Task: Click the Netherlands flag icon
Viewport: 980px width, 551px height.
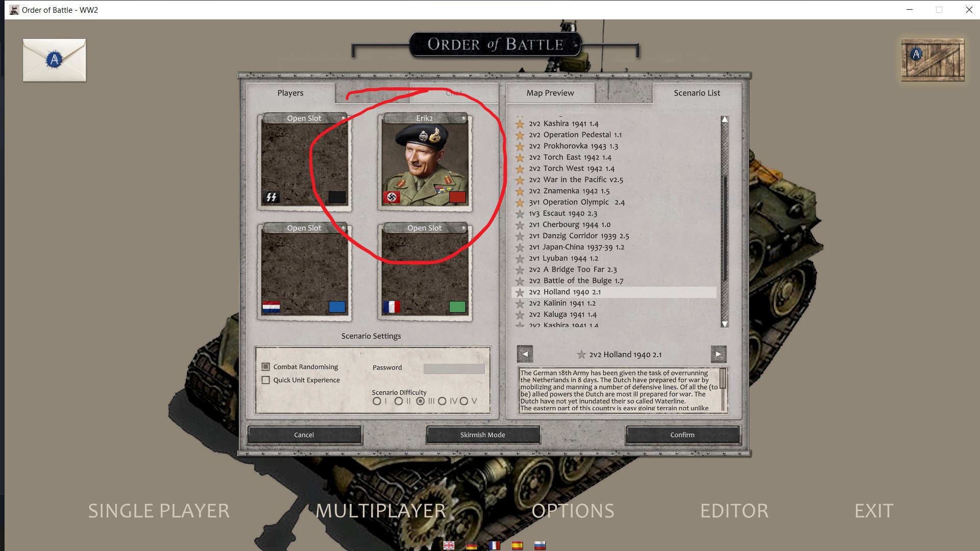Action: (x=271, y=307)
